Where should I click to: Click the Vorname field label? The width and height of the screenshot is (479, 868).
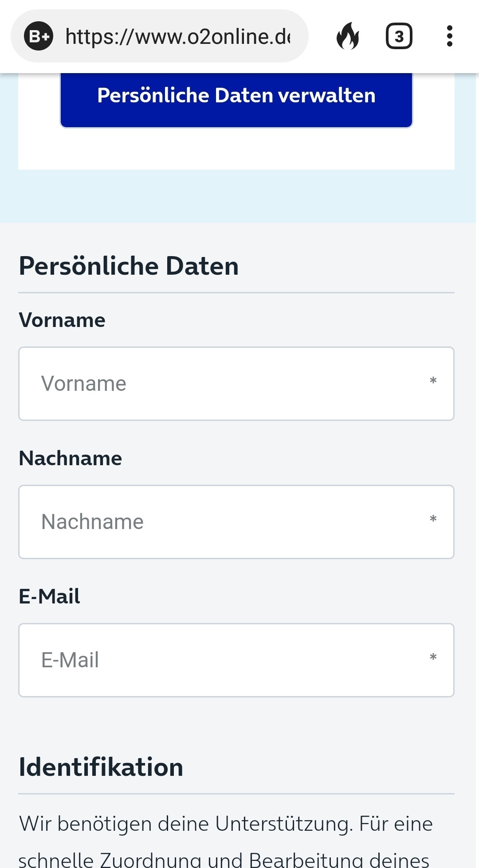tap(62, 320)
